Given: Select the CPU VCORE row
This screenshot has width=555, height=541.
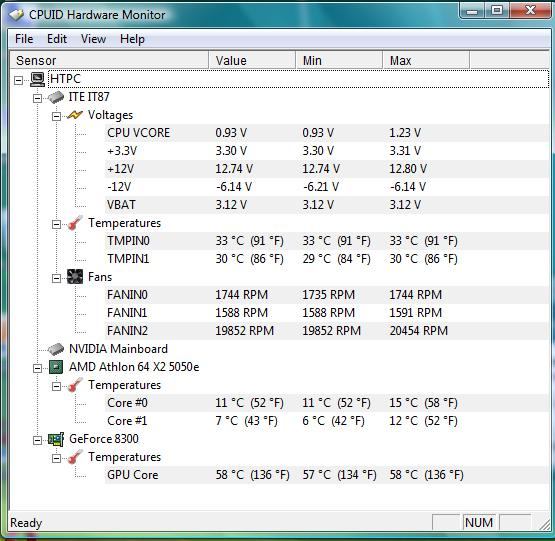Looking at the screenshot, I should click(327, 133).
